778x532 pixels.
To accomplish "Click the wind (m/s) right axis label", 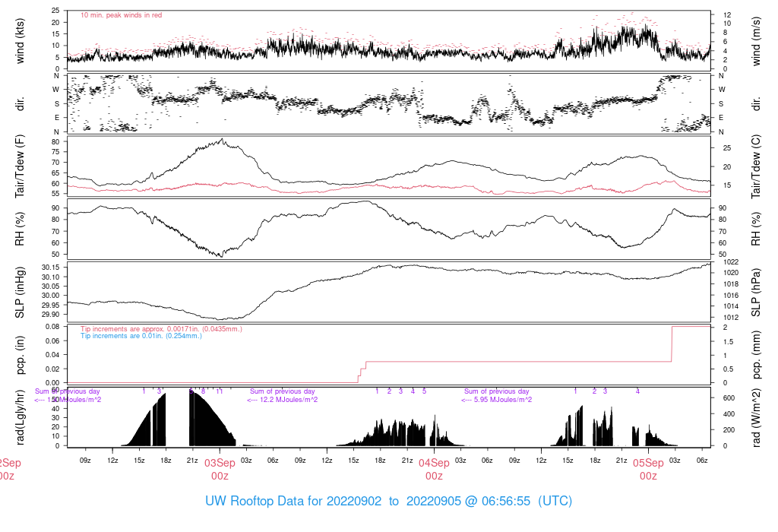I will 756,41.
